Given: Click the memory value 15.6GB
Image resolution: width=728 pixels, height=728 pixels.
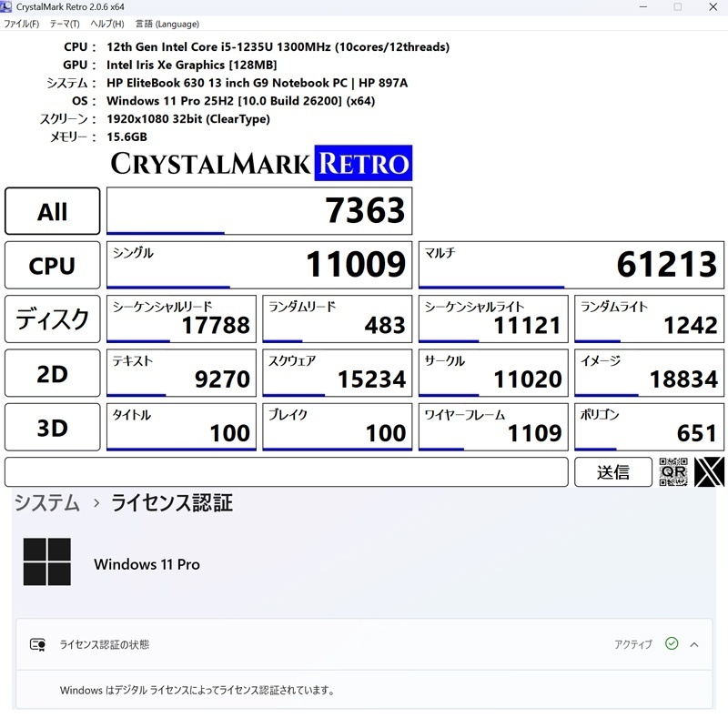Looking at the screenshot, I should [126, 137].
